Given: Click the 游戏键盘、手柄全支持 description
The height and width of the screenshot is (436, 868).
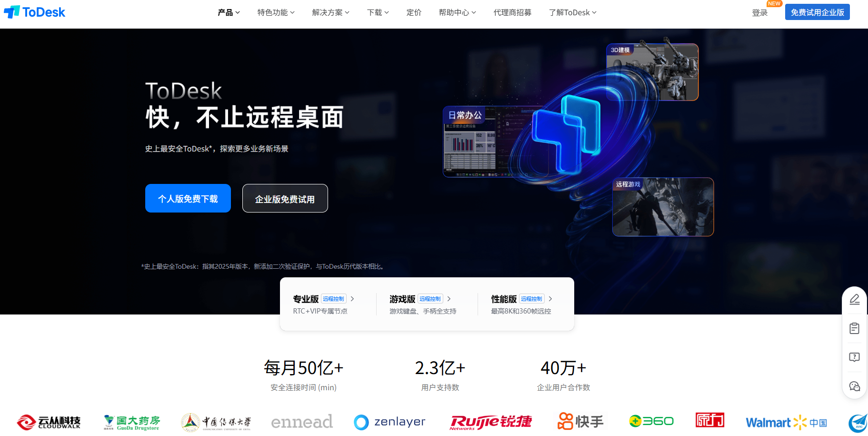Looking at the screenshot, I should pyautogui.click(x=423, y=311).
